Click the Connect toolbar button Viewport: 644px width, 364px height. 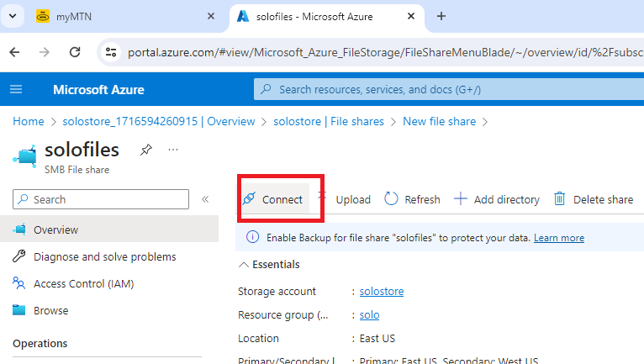[272, 199]
